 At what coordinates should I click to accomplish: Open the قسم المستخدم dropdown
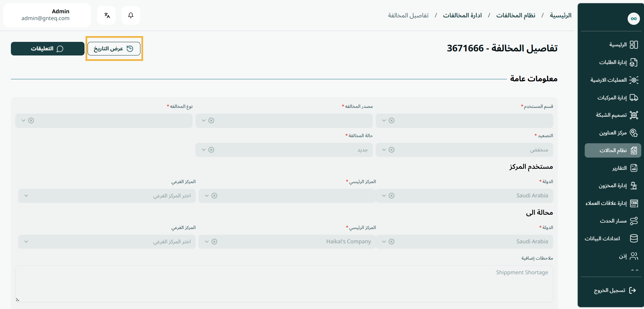click(384, 120)
